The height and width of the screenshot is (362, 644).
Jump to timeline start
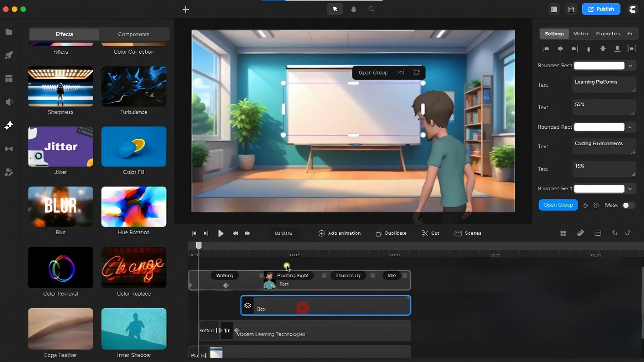194,233
